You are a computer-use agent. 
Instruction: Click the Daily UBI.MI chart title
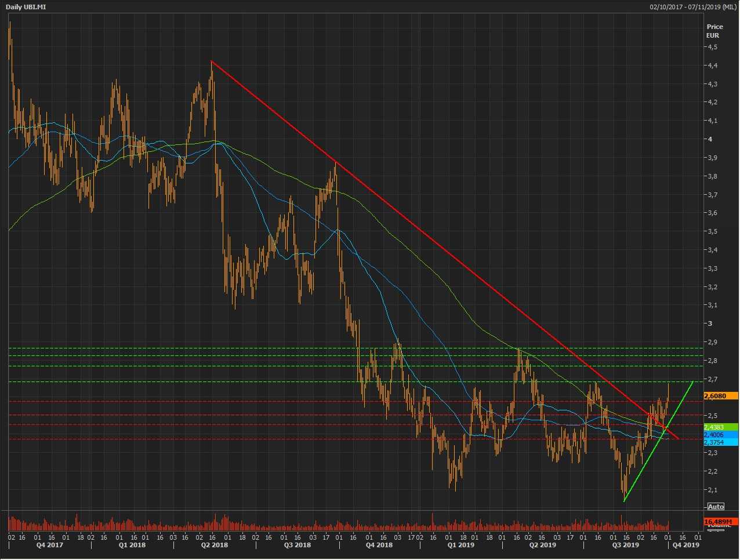[26, 7]
